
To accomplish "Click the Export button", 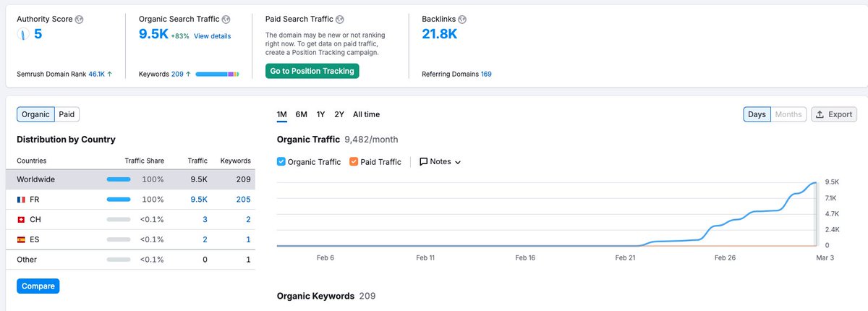I will (x=834, y=114).
